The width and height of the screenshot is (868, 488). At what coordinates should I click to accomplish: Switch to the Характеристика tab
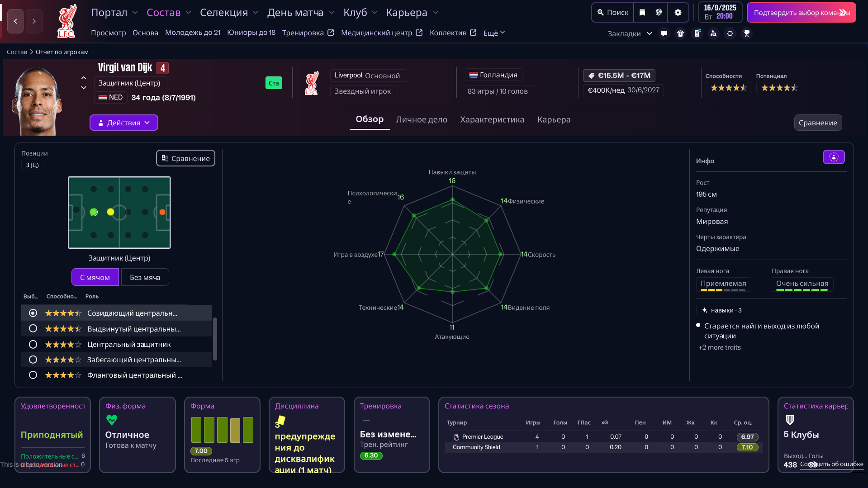[492, 119]
